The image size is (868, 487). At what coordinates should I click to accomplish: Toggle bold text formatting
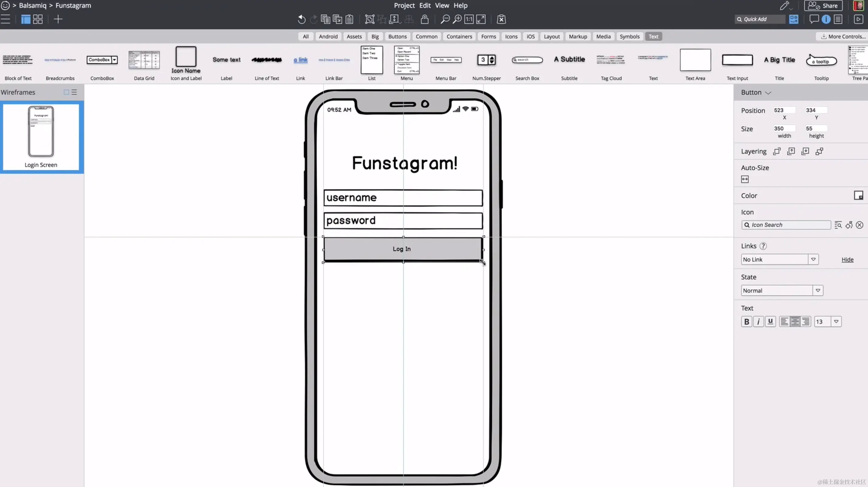coord(746,322)
